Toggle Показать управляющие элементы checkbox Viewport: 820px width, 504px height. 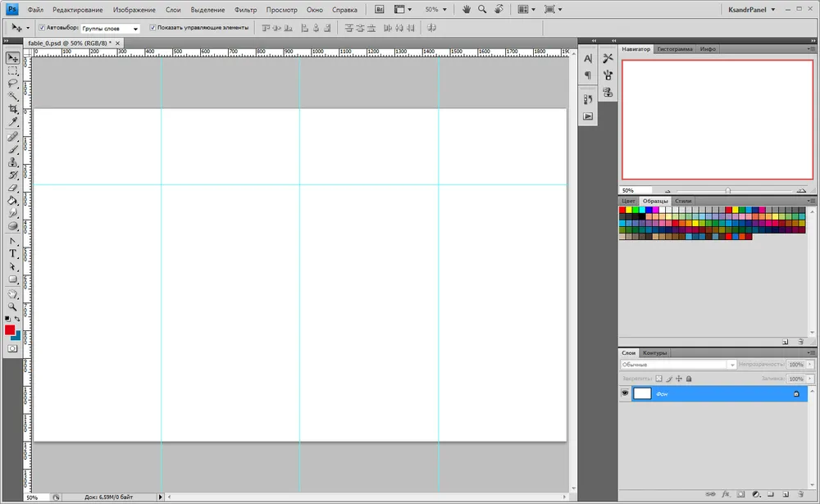(153, 27)
